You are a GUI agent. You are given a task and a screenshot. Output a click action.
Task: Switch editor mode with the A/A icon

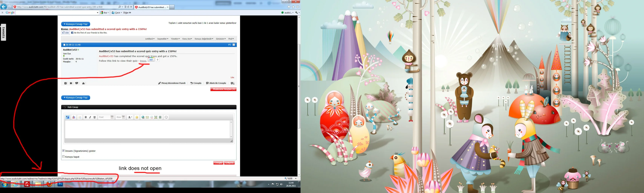(68, 117)
